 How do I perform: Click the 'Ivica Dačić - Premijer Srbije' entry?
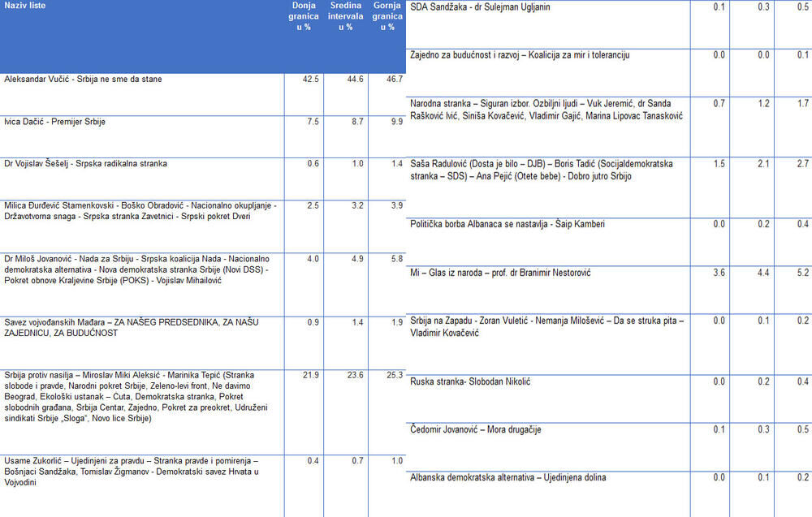coord(55,122)
